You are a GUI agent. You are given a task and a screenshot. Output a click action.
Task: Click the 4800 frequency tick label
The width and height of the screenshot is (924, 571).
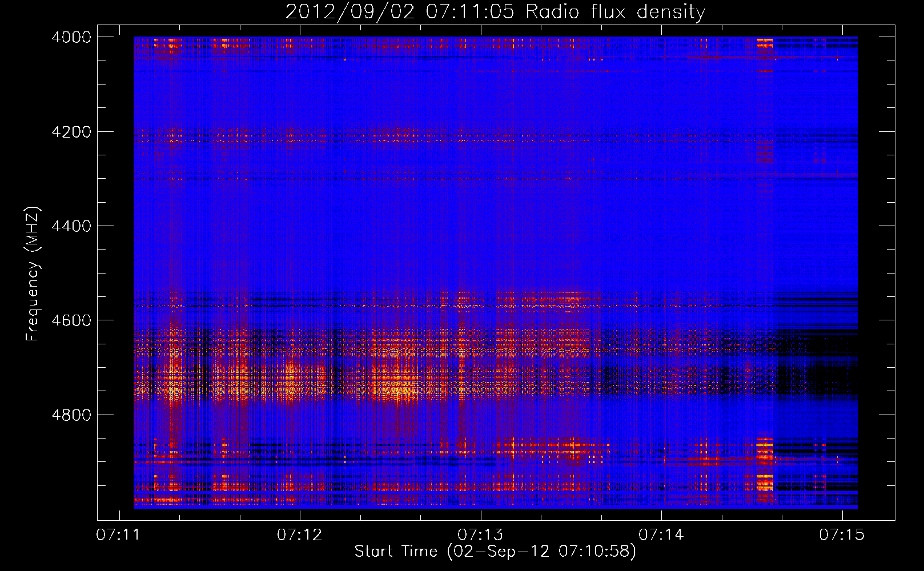[x=71, y=415]
